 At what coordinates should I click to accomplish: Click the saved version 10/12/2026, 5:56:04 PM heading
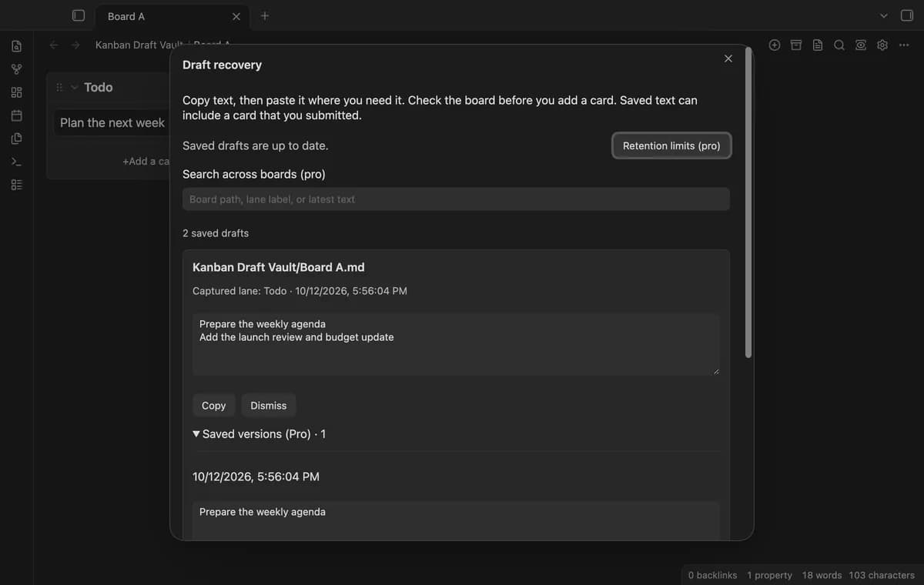256,476
